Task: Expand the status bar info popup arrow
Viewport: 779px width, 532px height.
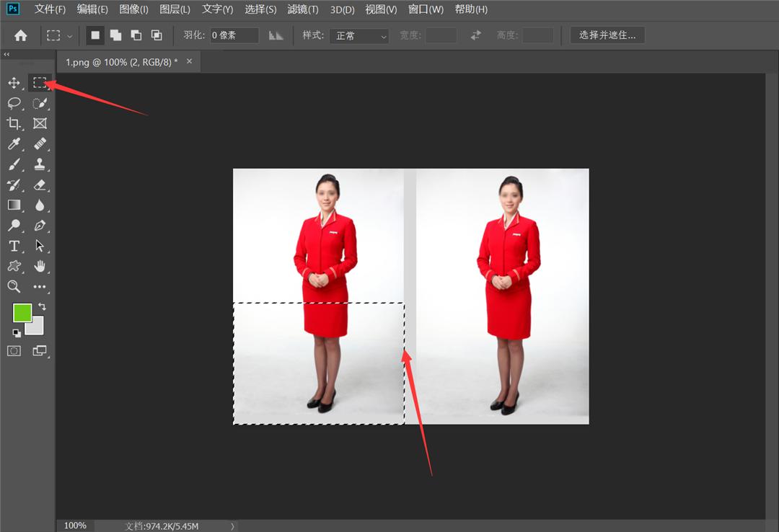Action: [233, 526]
